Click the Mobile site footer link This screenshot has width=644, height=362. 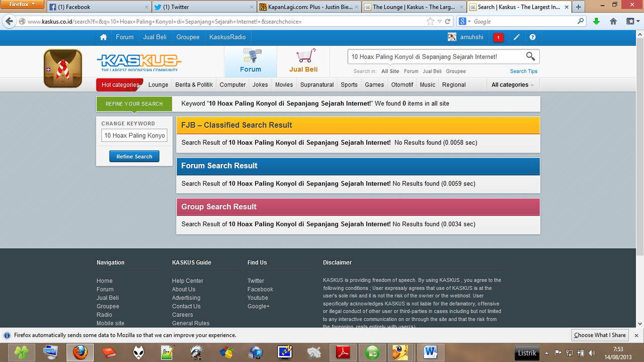click(x=110, y=323)
